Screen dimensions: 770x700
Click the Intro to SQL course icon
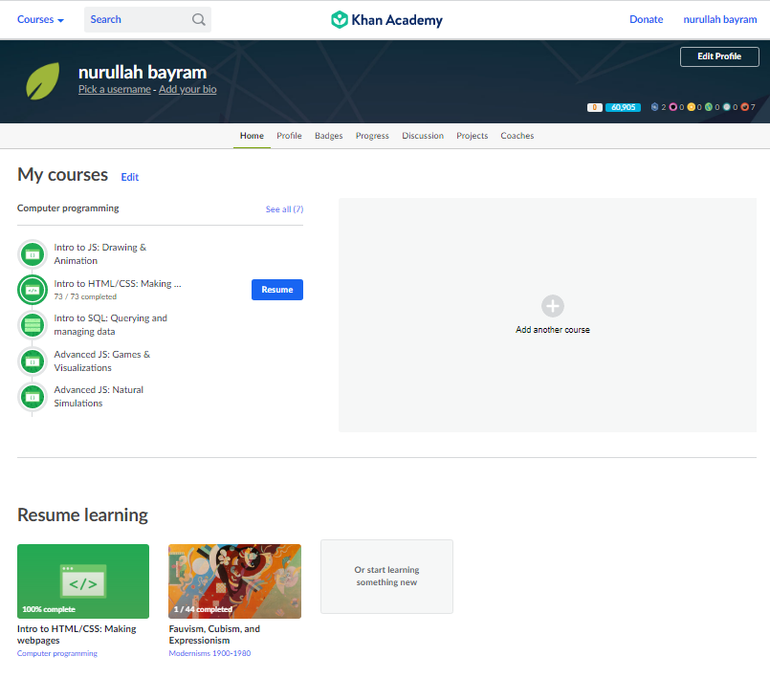click(33, 325)
